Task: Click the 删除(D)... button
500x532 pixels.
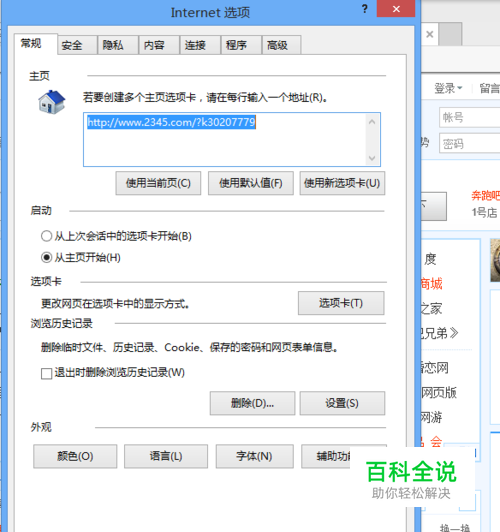Action: coord(252,403)
